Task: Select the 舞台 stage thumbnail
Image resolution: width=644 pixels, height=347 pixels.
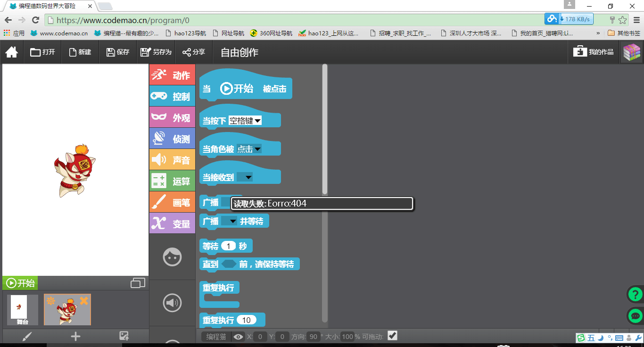Action: coord(23,310)
